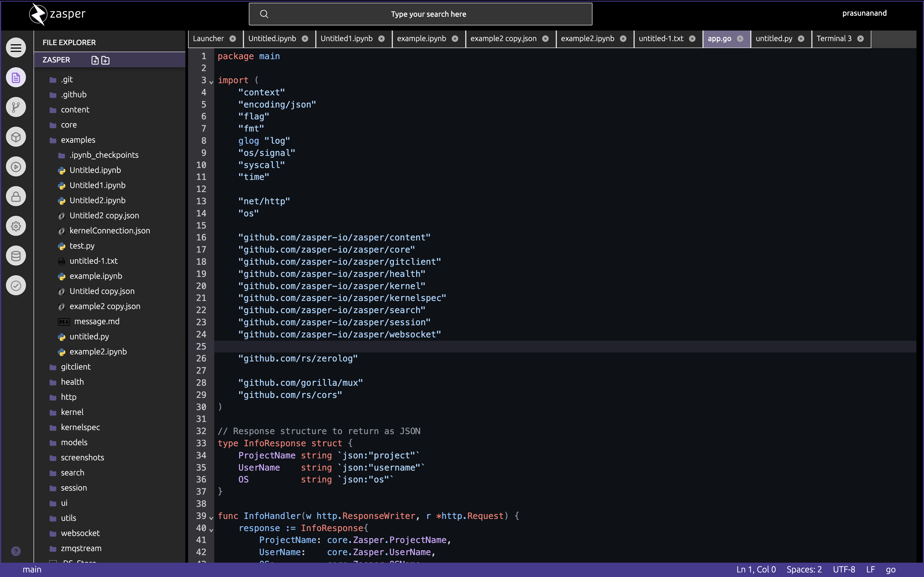Click the package cube sidebar icon
924x577 pixels.
point(16,137)
